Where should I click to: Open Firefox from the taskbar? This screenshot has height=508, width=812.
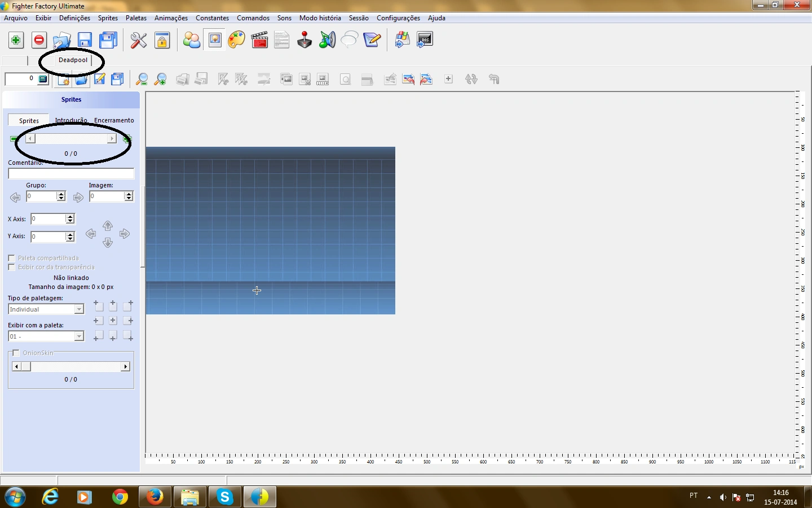(155, 497)
